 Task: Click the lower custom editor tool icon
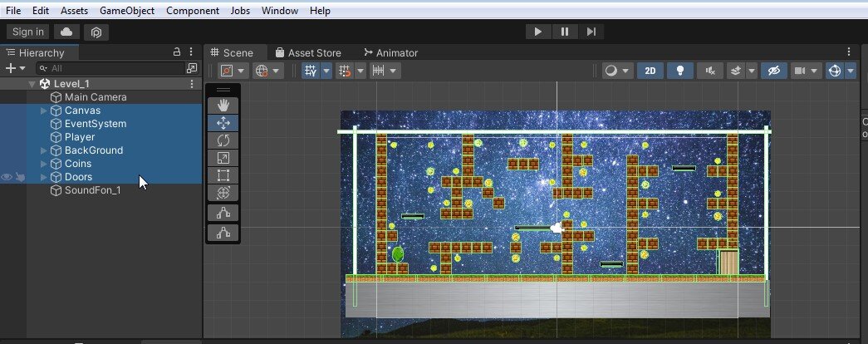click(223, 233)
